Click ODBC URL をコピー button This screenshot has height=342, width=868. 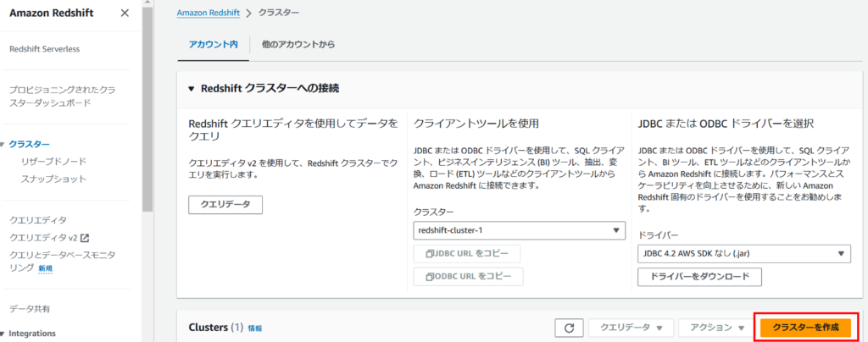pos(468,277)
